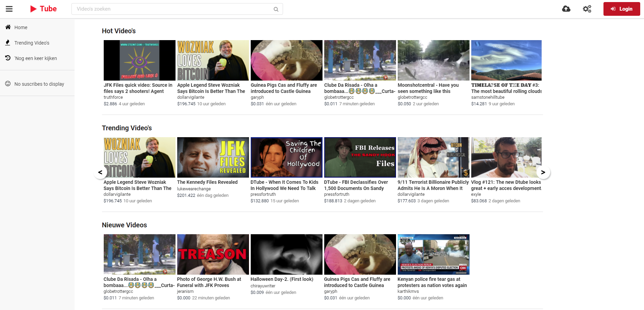Screen dimensions: 644x310
Task: Click the Hot Video's section heading
Action: pyautogui.click(x=119, y=31)
